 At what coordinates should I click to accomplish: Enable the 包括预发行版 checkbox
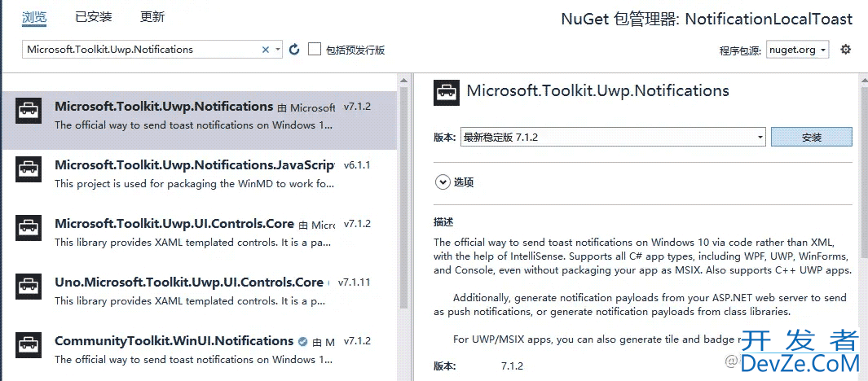[315, 49]
